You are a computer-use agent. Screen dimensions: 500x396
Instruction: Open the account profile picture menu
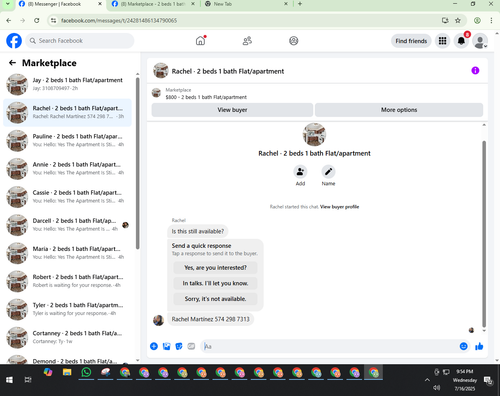coord(480,41)
